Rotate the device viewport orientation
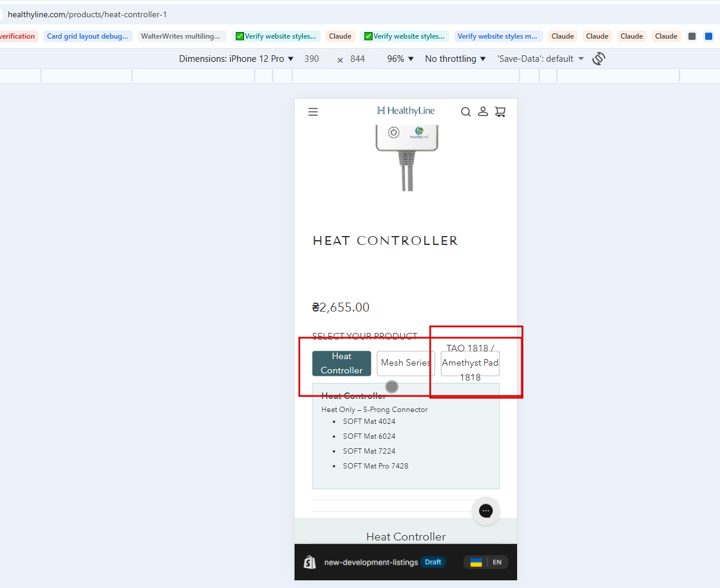 coord(599,58)
